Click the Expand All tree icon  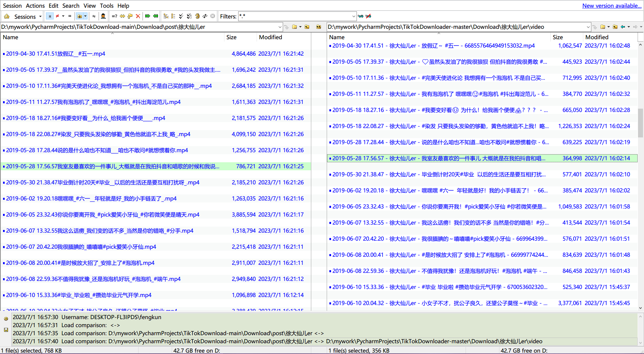pyautogui.click(x=166, y=16)
